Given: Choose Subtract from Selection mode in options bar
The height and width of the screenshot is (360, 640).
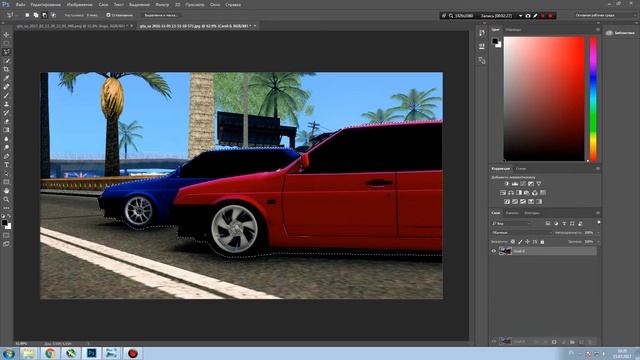Looking at the screenshot, I should point(44,15).
